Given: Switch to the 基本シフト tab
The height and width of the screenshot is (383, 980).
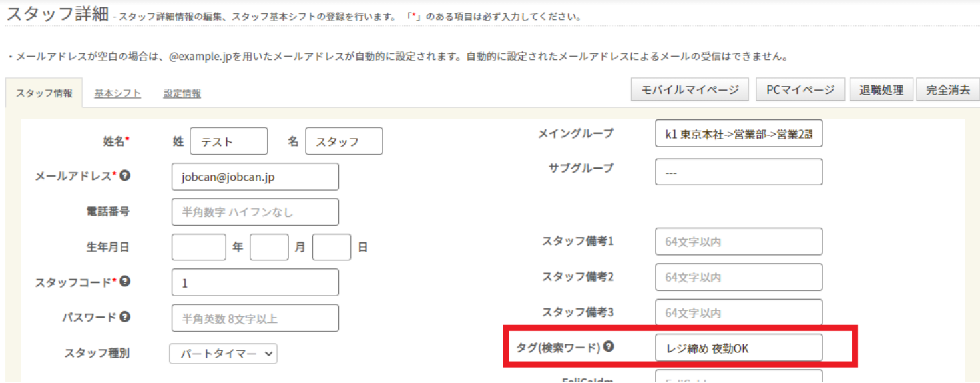Looking at the screenshot, I should click(x=117, y=93).
